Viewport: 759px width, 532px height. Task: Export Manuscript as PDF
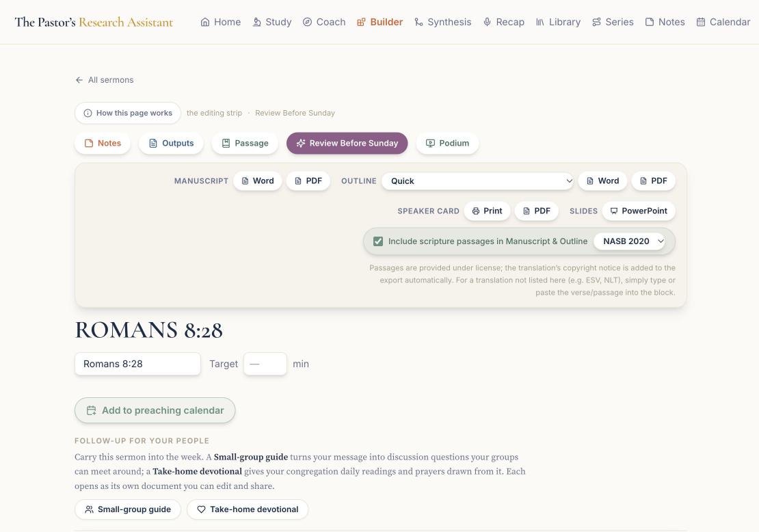(x=308, y=181)
